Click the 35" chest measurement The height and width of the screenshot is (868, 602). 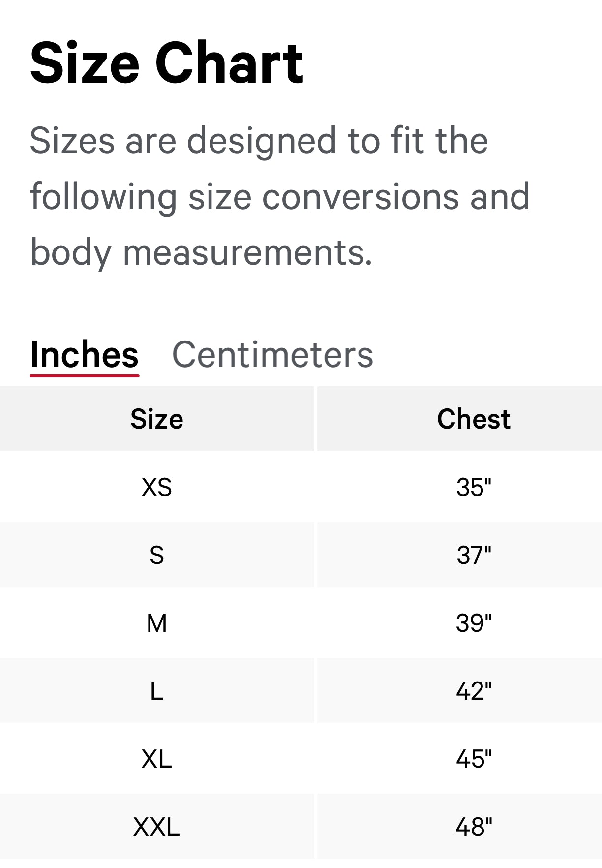(x=474, y=487)
